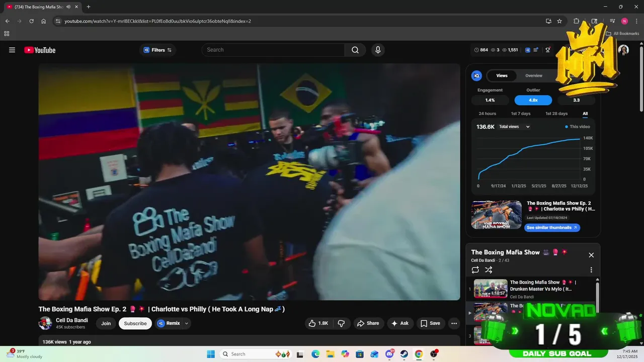Open the video's more actions menu
This screenshot has width=644, height=362.
pos(454,323)
